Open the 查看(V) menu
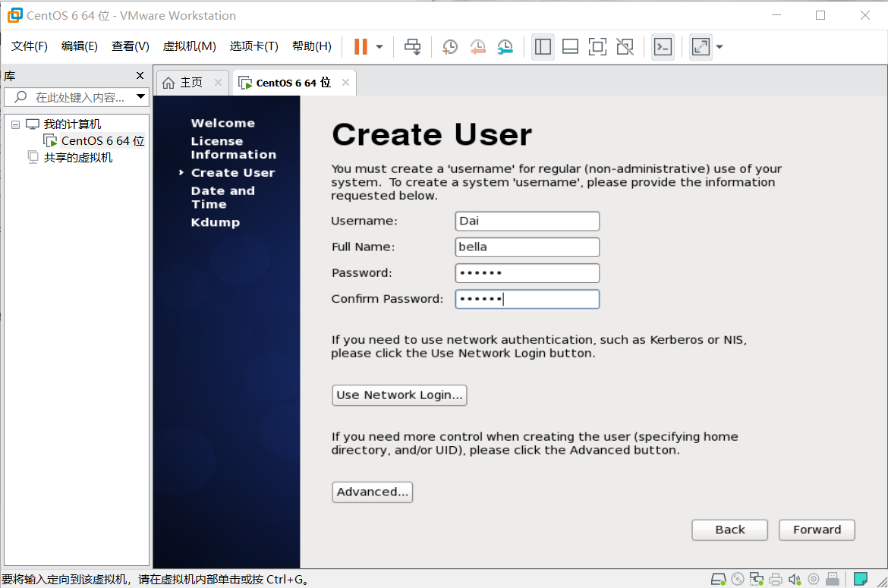The image size is (888, 588). coord(131,46)
